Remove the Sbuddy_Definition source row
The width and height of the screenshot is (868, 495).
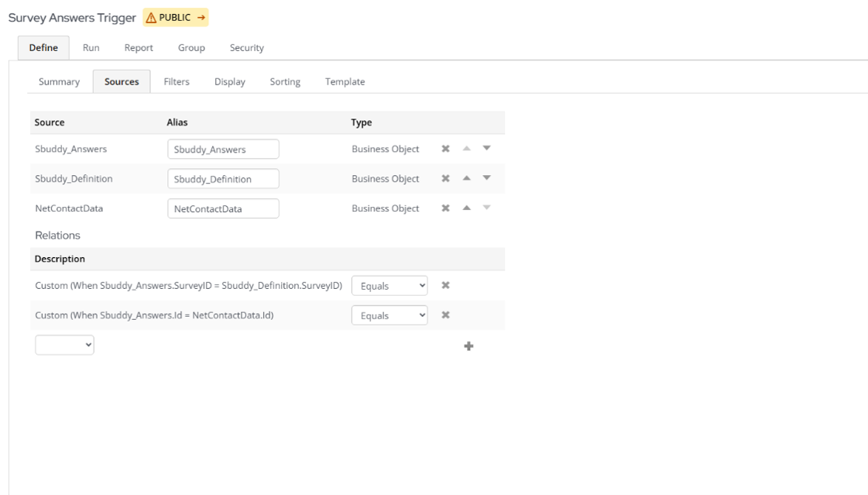coord(446,178)
